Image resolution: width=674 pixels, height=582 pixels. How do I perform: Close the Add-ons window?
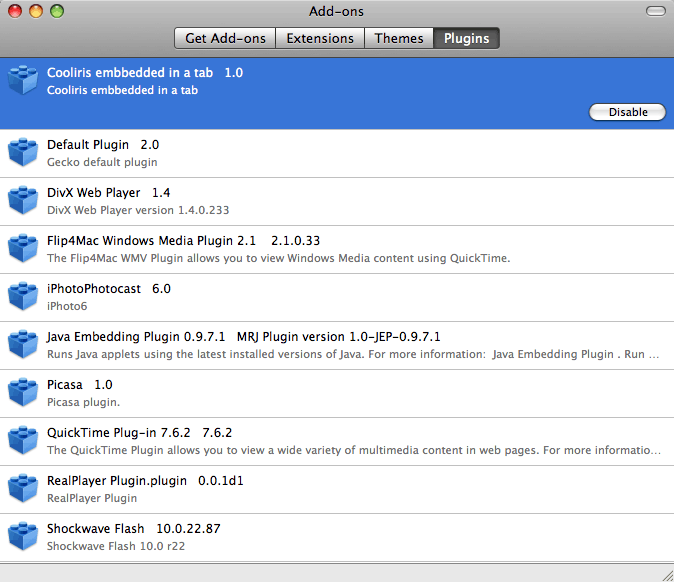click(x=15, y=11)
